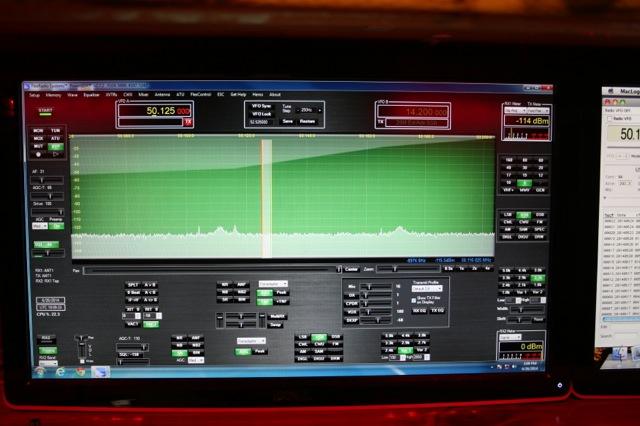Click the volume icon in the system tray

click(x=513, y=367)
